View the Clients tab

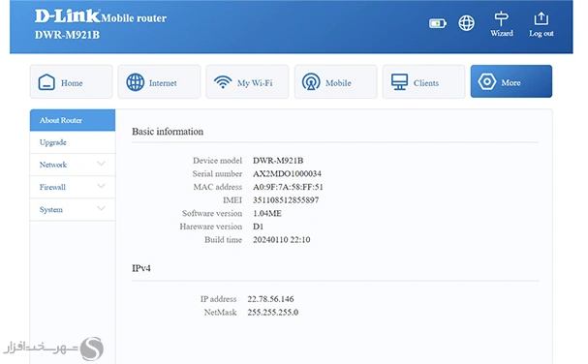tap(423, 81)
